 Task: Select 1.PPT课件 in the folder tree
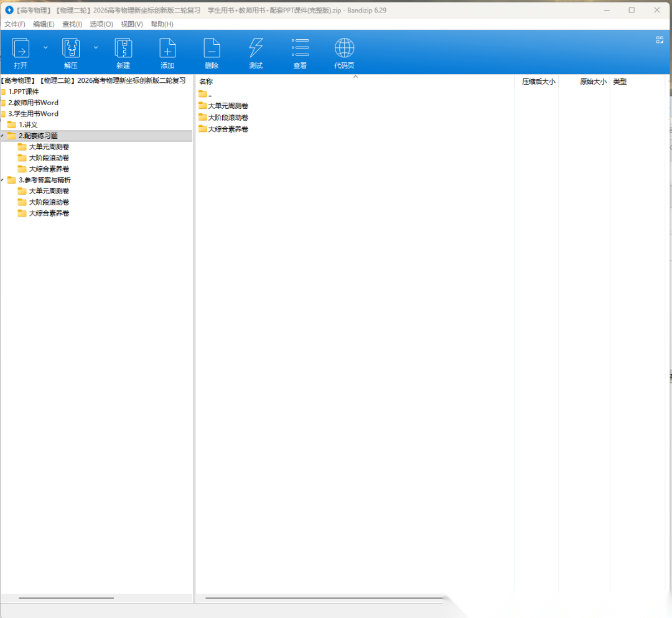(x=23, y=91)
